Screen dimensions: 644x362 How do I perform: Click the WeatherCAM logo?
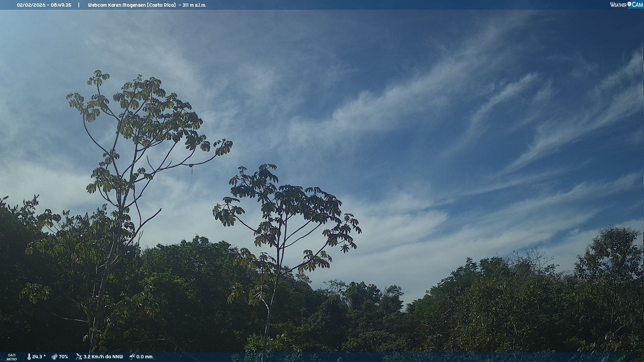tap(626, 5)
